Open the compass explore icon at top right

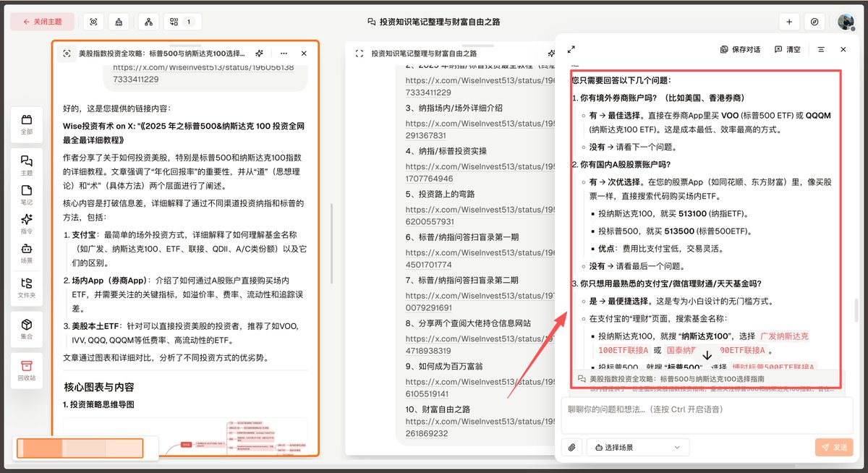(814, 22)
